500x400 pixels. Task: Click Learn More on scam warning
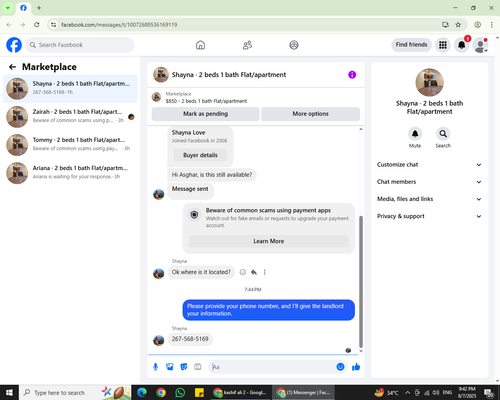point(269,241)
